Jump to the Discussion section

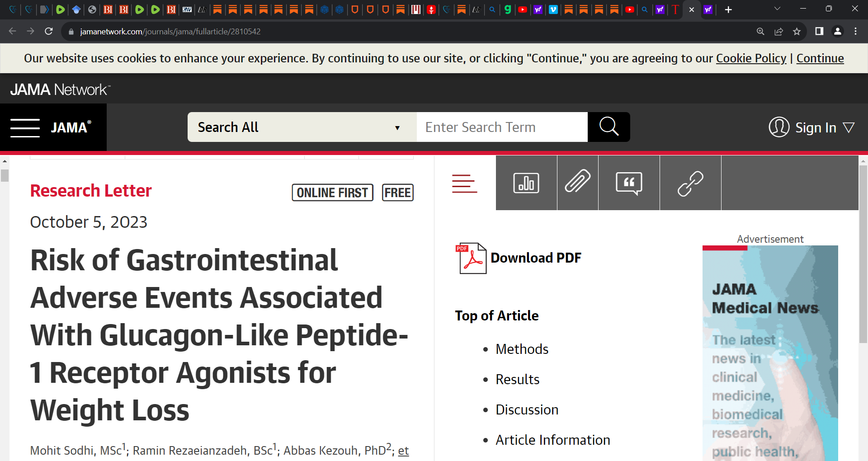click(x=527, y=409)
